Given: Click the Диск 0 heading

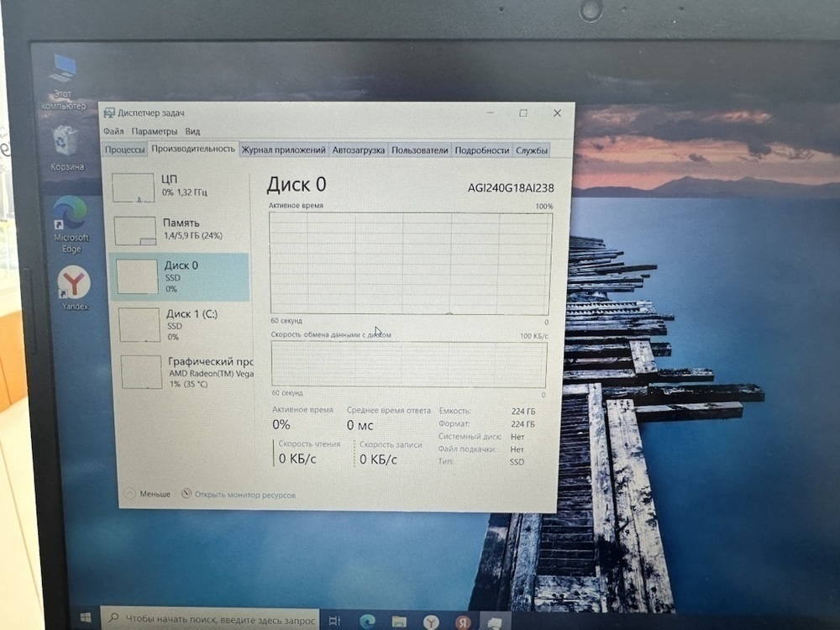Looking at the screenshot, I should [297, 184].
